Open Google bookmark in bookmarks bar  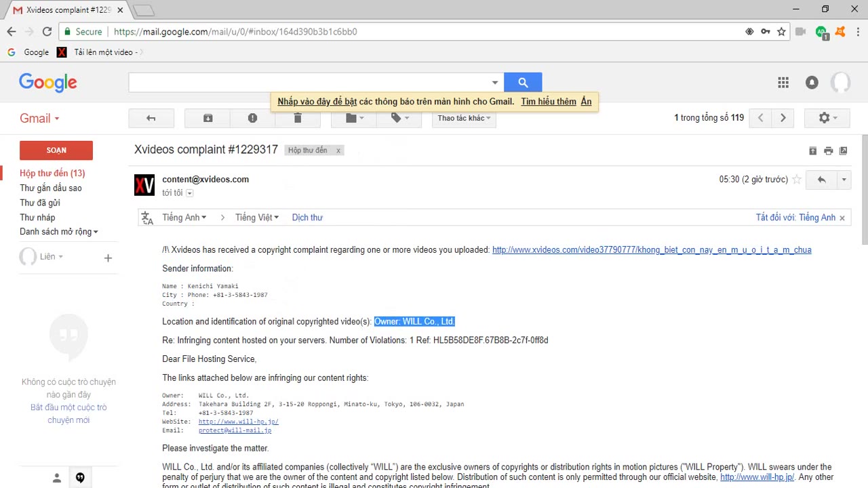tap(28, 52)
